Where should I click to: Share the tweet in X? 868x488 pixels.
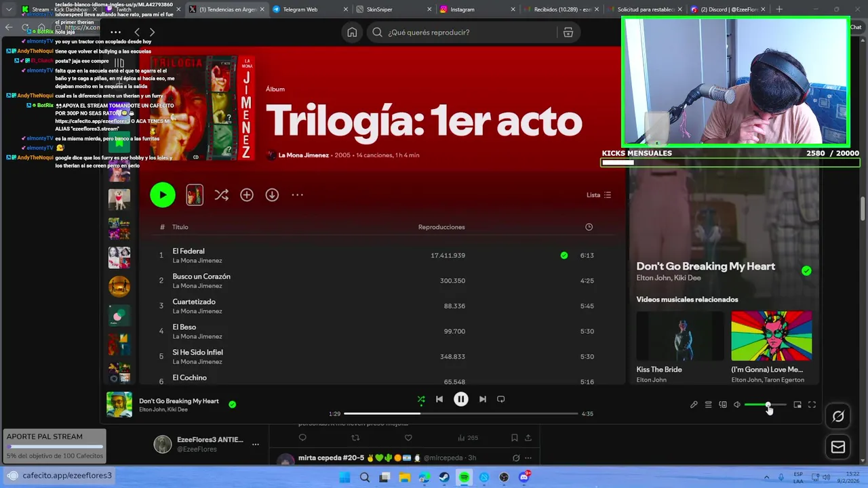[x=528, y=438]
